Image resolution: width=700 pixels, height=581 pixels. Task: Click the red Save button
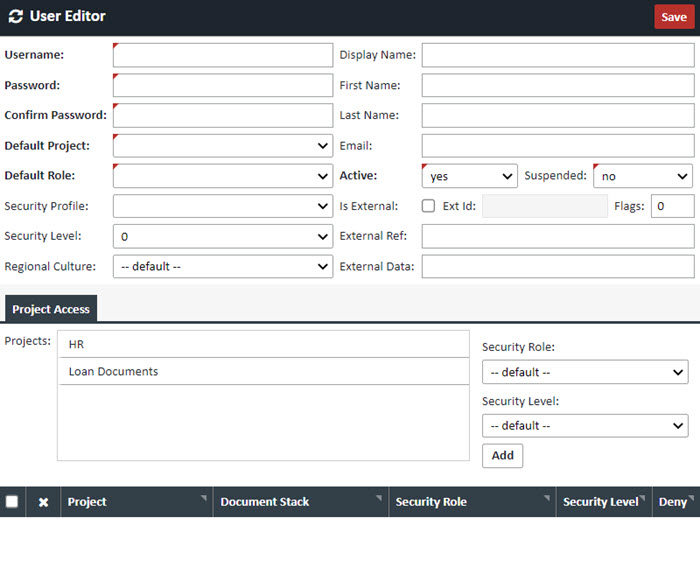[673, 17]
